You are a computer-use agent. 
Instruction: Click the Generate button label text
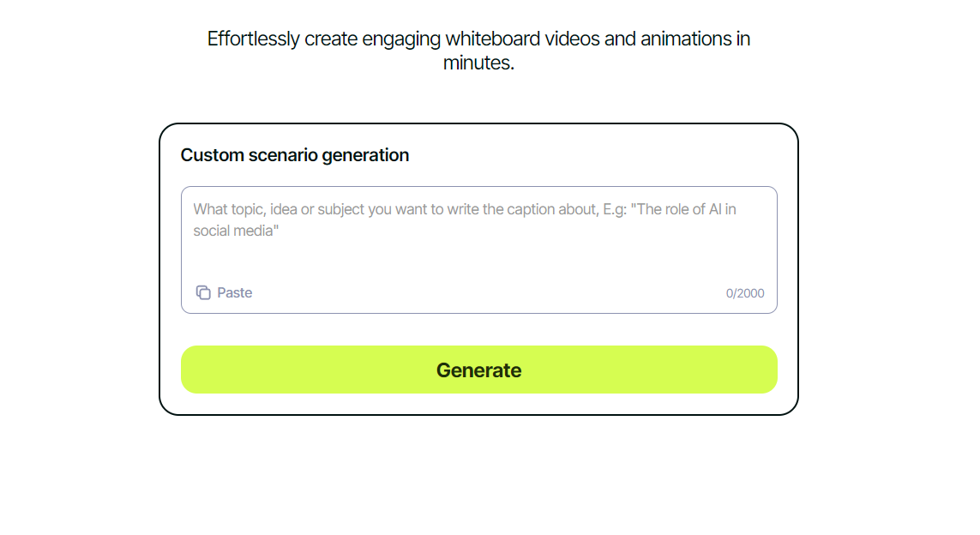[478, 370]
